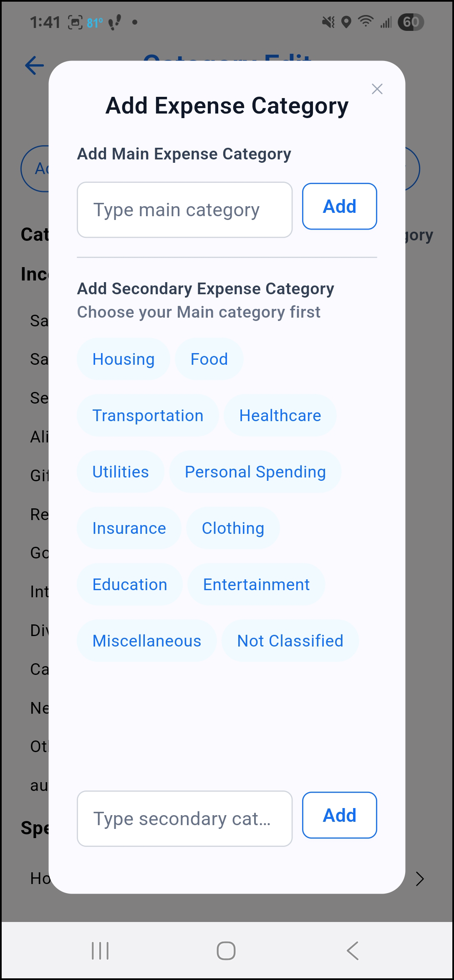The height and width of the screenshot is (980, 454).
Task: Pick the Healthcare main category
Action: click(280, 415)
